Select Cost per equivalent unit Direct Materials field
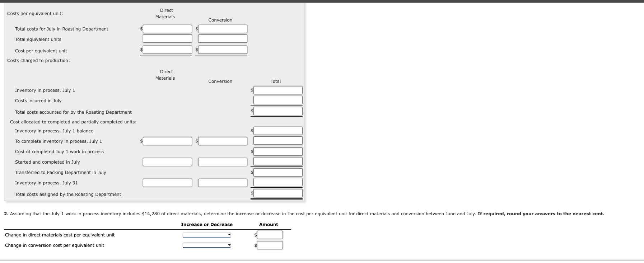Viewport: 644px width, 263px height. click(167, 50)
